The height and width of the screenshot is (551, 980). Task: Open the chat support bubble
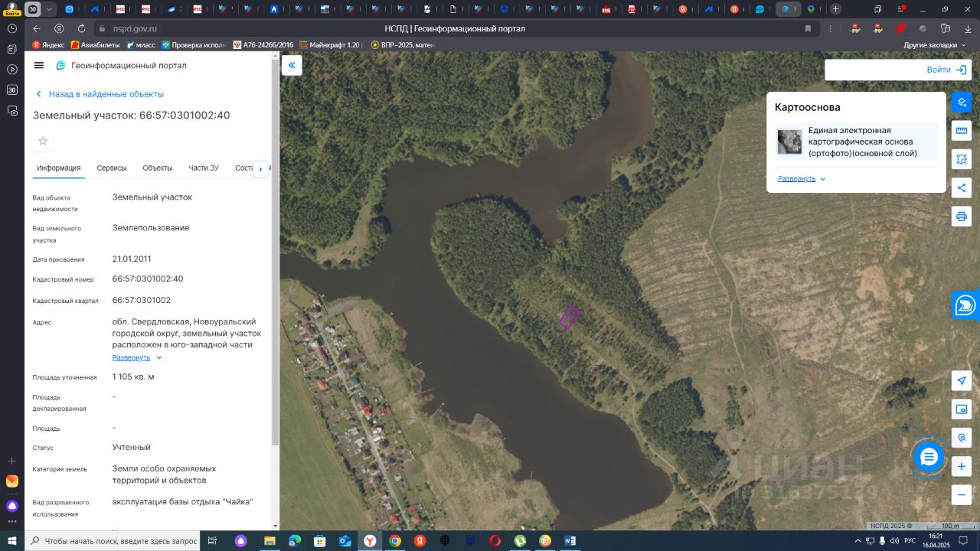click(929, 458)
